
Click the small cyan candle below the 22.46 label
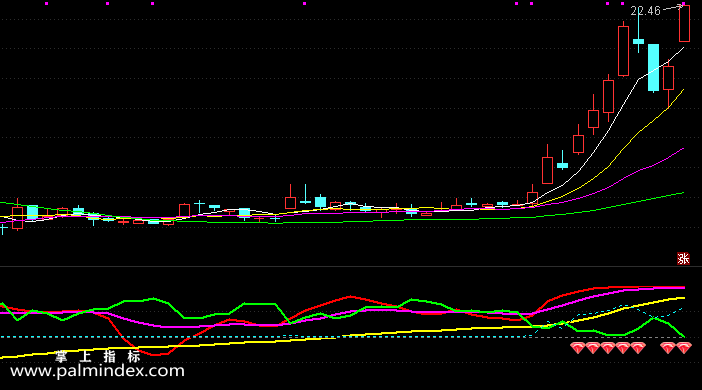pyautogui.click(x=638, y=42)
